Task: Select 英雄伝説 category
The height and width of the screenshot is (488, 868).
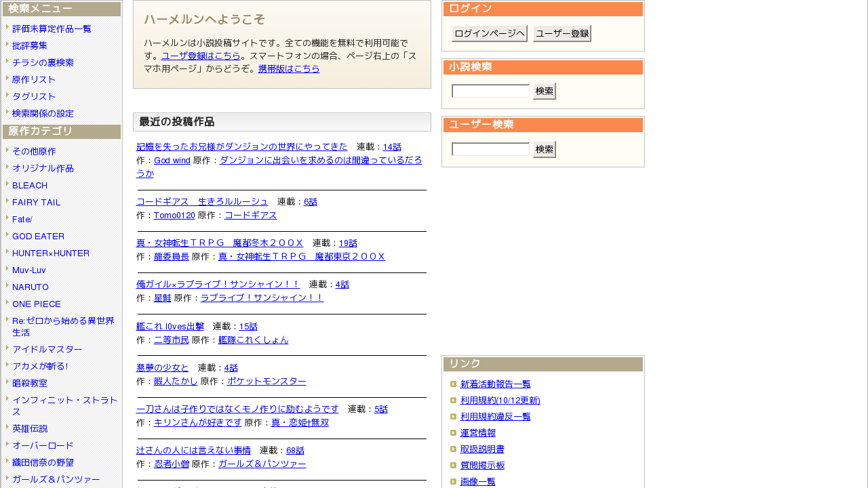Action: (30, 428)
